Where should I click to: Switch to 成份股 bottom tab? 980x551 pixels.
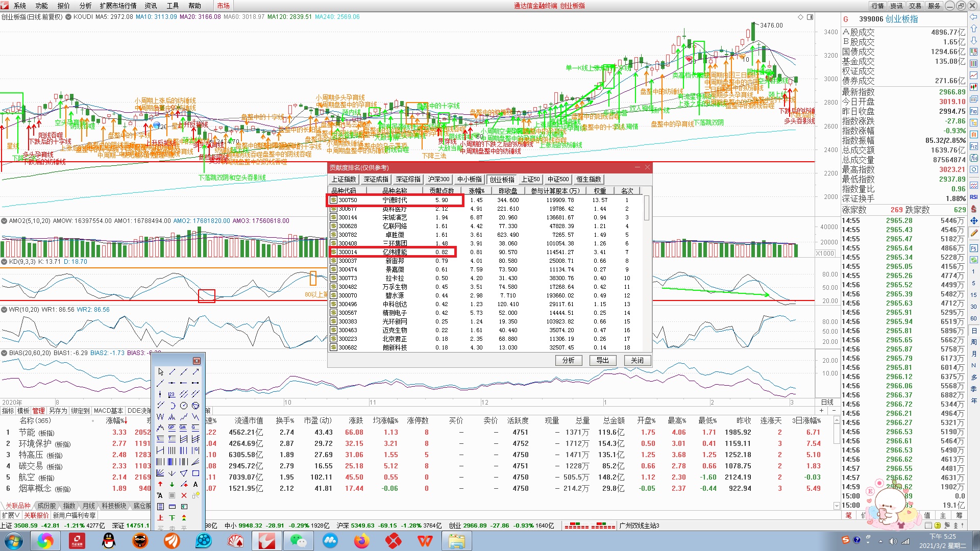point(46,506)
